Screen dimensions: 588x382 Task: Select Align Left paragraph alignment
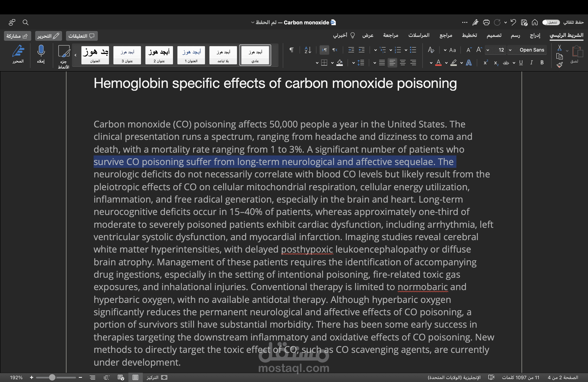[x=392, y=63]
